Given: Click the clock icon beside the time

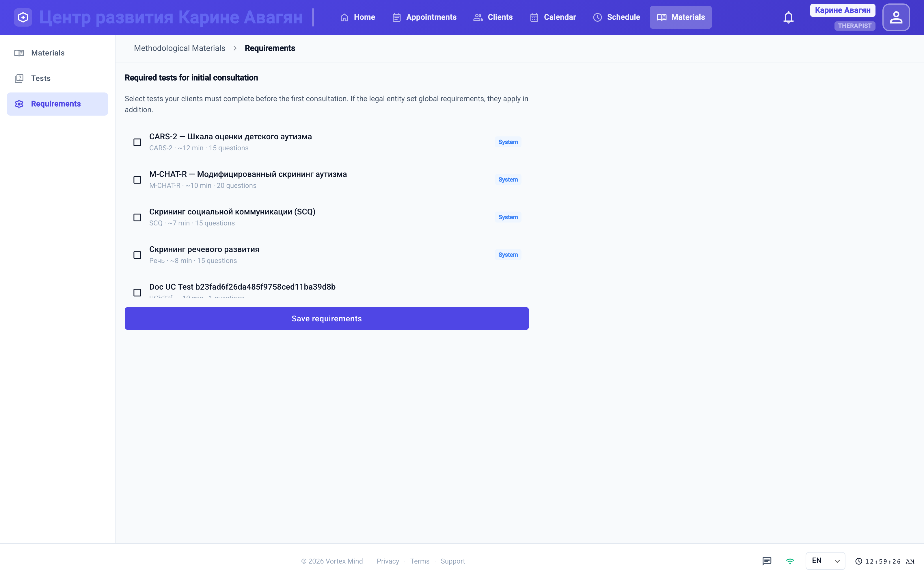Looking at the screenshot, I should tap(859, 561).
